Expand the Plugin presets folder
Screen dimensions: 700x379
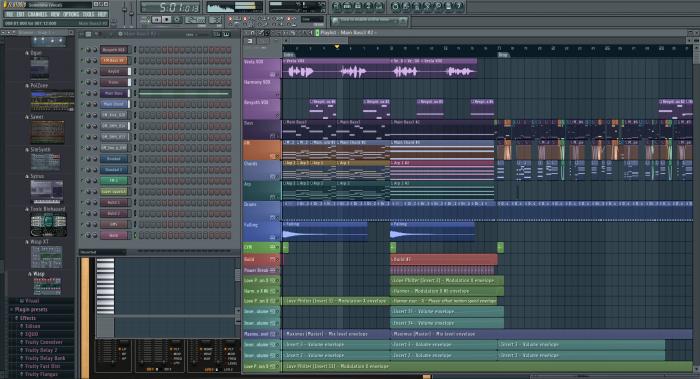point(30,309)
